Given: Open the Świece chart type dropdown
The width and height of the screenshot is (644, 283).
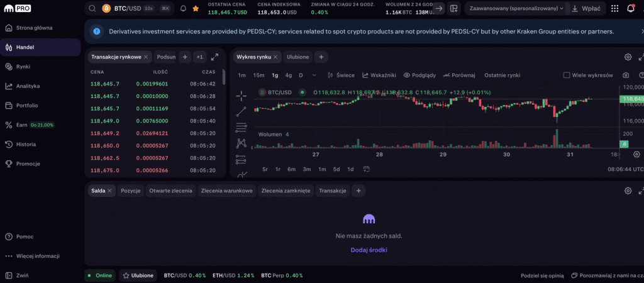Looking at the screenshot, I should [x=341, y=75].
